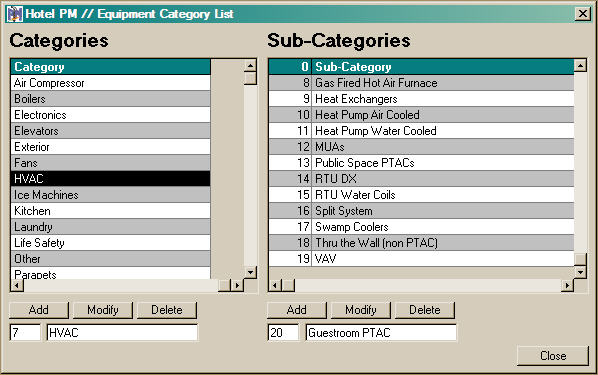Click the Sub-Category column header
Image resolution: width=598 pixels, height=375 pixels.
click(443, 67)
